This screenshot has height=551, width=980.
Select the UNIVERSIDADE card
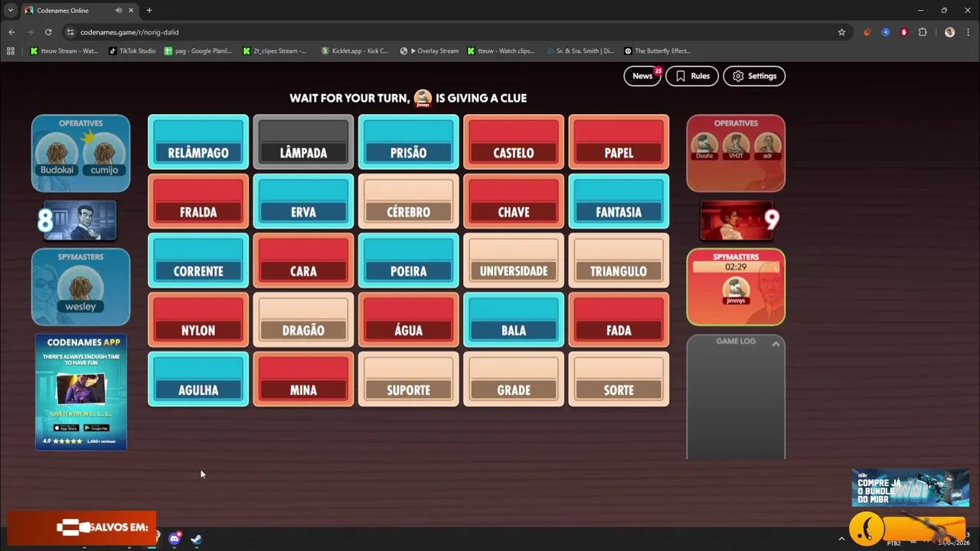click(x=514, y=260)
